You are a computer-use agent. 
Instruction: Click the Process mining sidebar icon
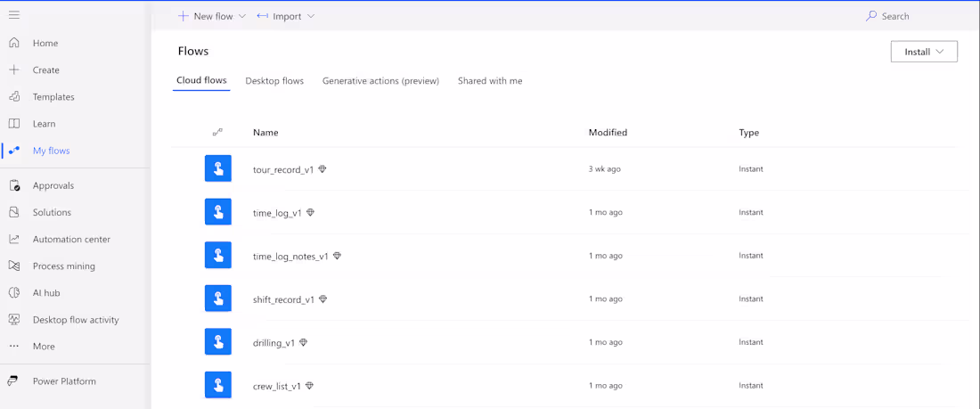pos(14,266)
